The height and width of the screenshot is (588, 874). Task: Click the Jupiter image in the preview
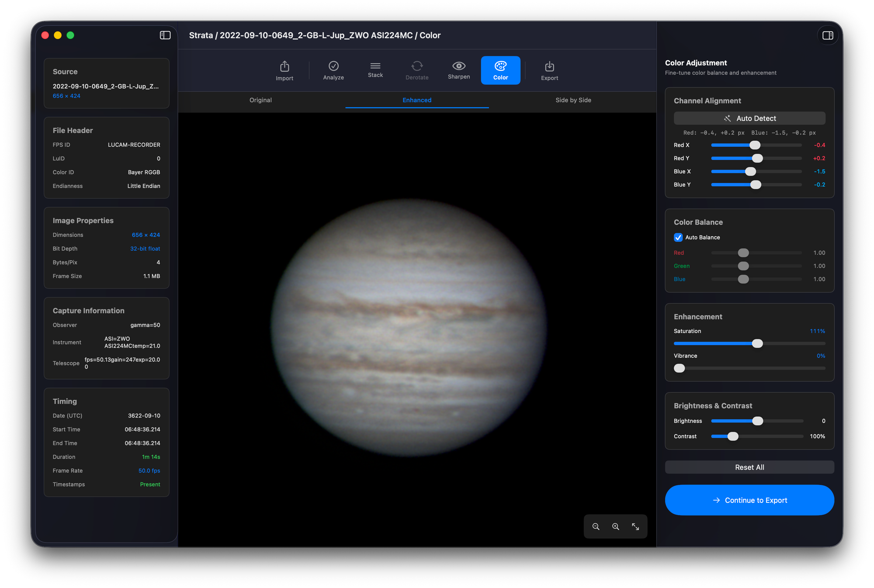point(409,328)
